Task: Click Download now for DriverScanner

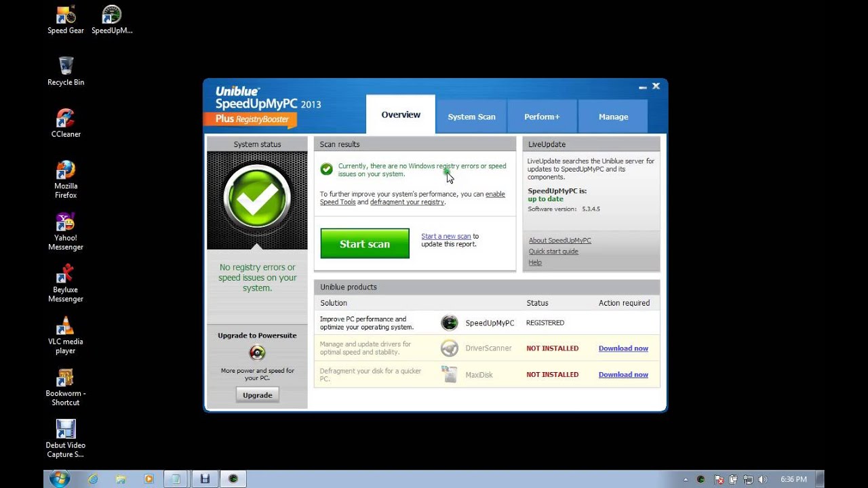Action: point(623,348)
